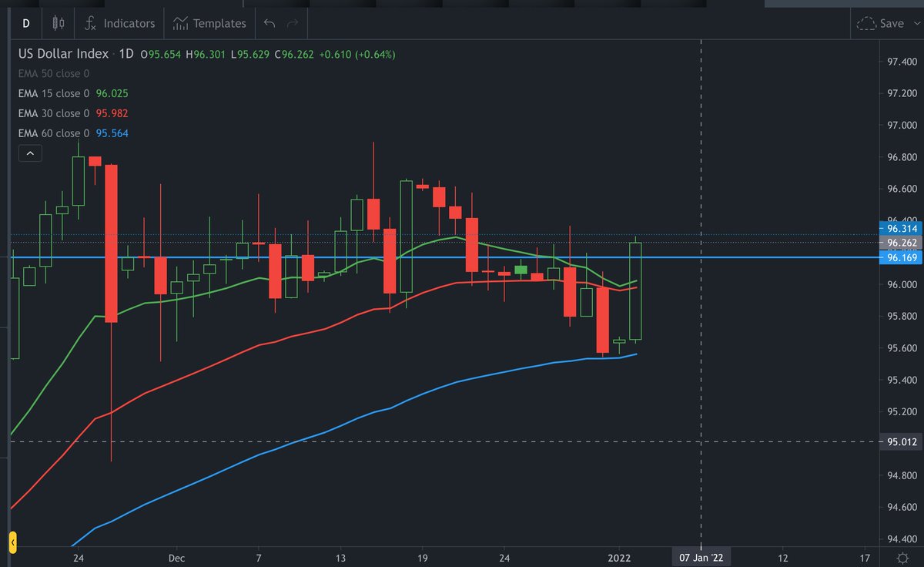The width and height of the screenshot is (924, 567).
Task: Undo the last chart action
Action: point(269,23)
